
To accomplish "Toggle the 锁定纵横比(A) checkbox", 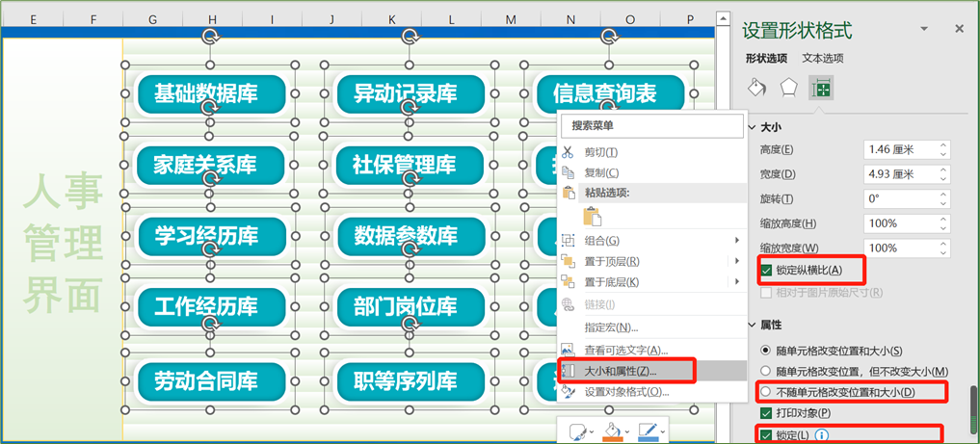I will [766, 271].
